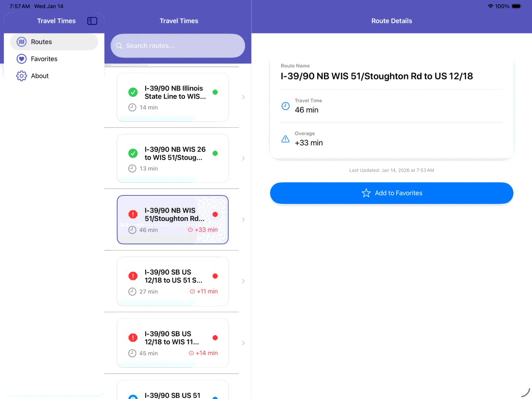Click green checkmark on Illinois State Line route
This screenshot has height=399, width=532.
tap(133, 92)
